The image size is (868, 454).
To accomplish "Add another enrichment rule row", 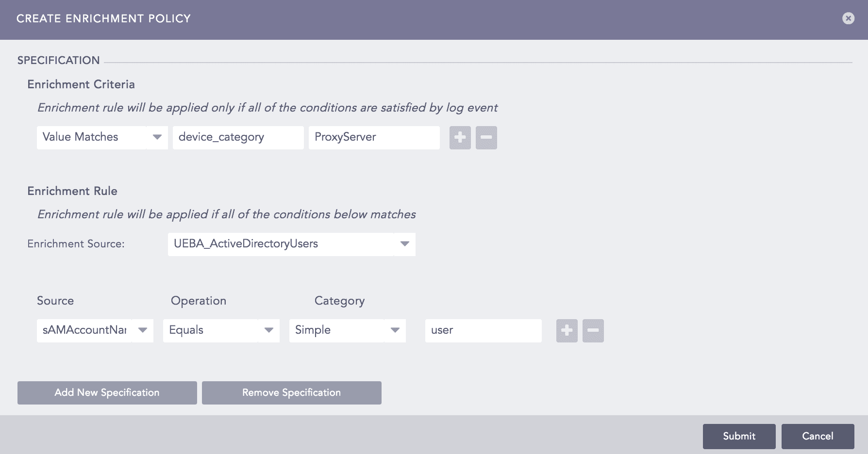I will (566, 330).
